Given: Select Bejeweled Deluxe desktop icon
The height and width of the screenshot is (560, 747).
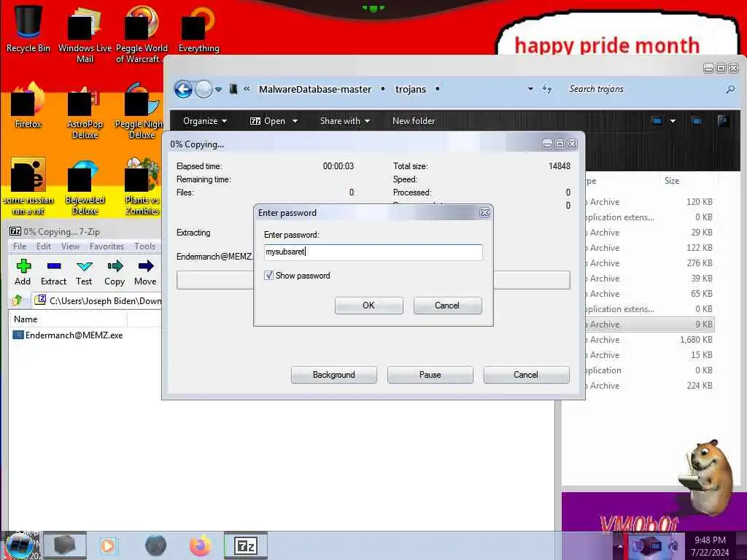Looking at the screenshot, I should [85, 187].
